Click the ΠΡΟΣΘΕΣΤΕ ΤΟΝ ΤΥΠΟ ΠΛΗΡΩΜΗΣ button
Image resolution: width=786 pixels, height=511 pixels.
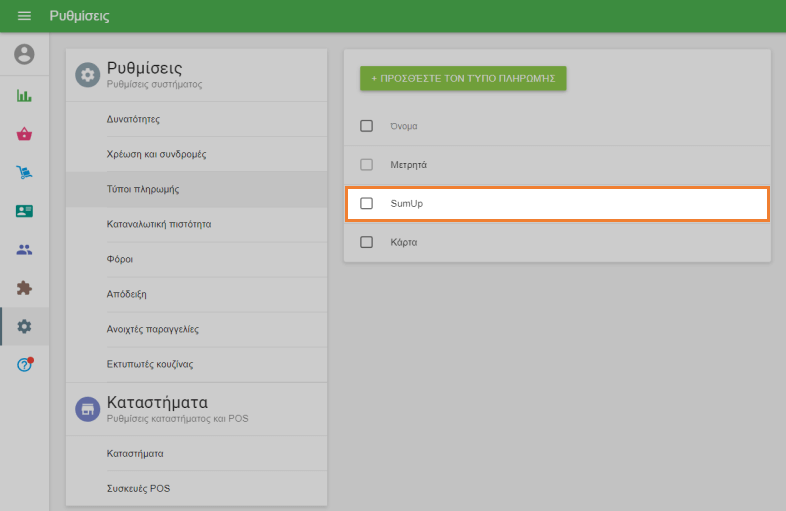pyautogui.click(x=463, y=78)
